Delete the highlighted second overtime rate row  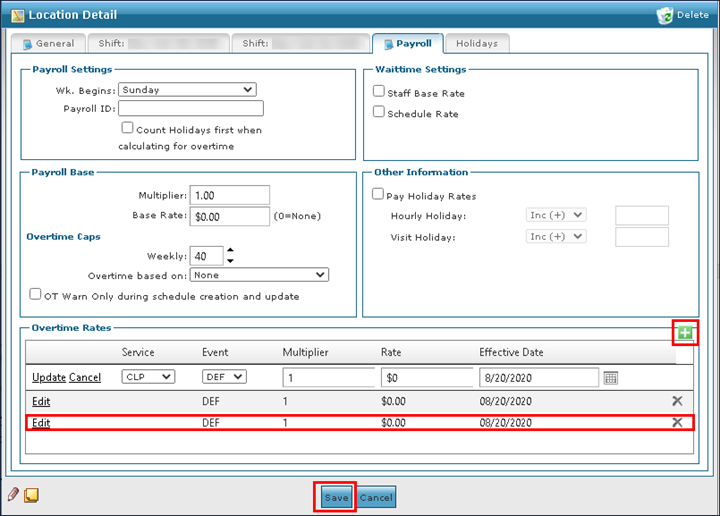(x=677, y=422)
